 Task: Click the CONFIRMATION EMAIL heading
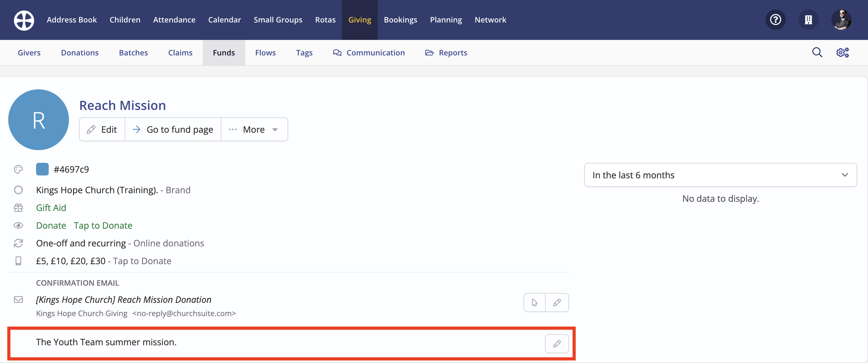coord(77,283)
